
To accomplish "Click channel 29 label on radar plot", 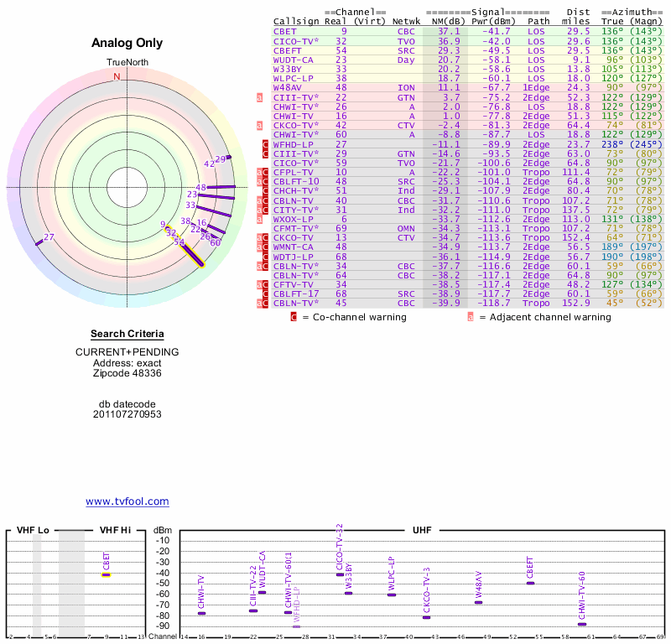I will pyautogui.click(x=221, y=158).
